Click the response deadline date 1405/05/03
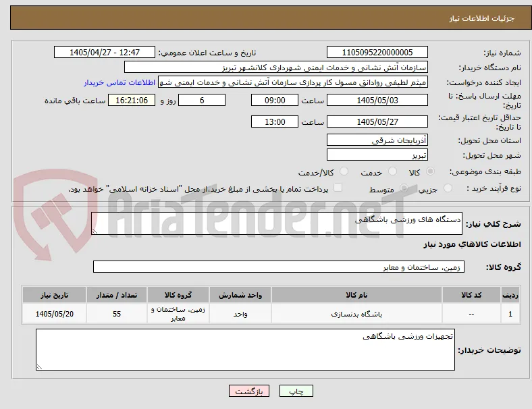The image size is (532, 409). tap(377, 100)
